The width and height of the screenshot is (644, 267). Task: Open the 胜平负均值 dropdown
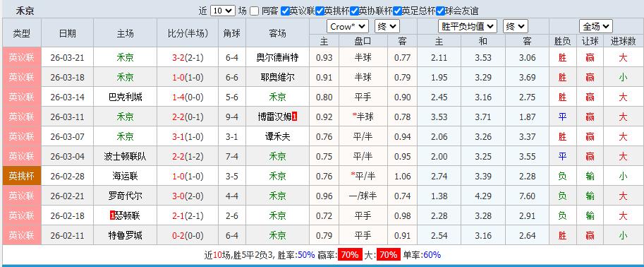click(x=468, y=27)
